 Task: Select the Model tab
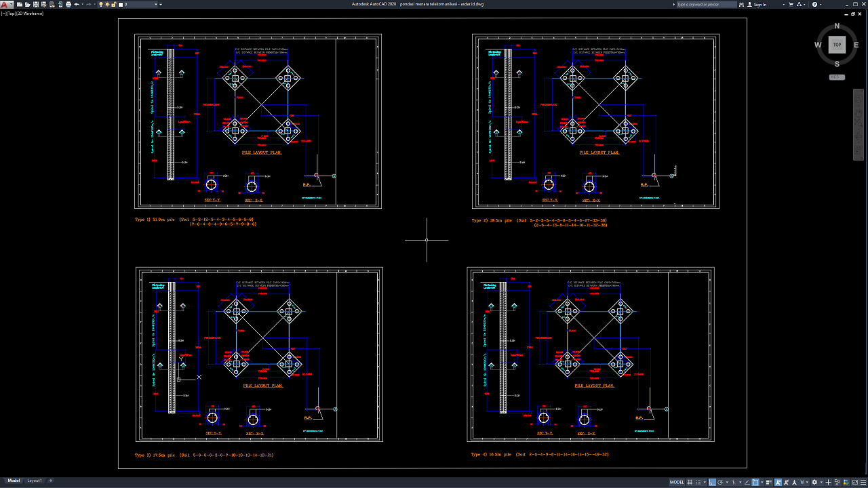click(14, 481)
